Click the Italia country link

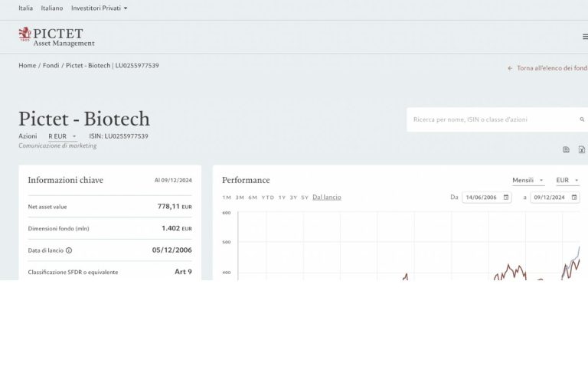(25, 8)
